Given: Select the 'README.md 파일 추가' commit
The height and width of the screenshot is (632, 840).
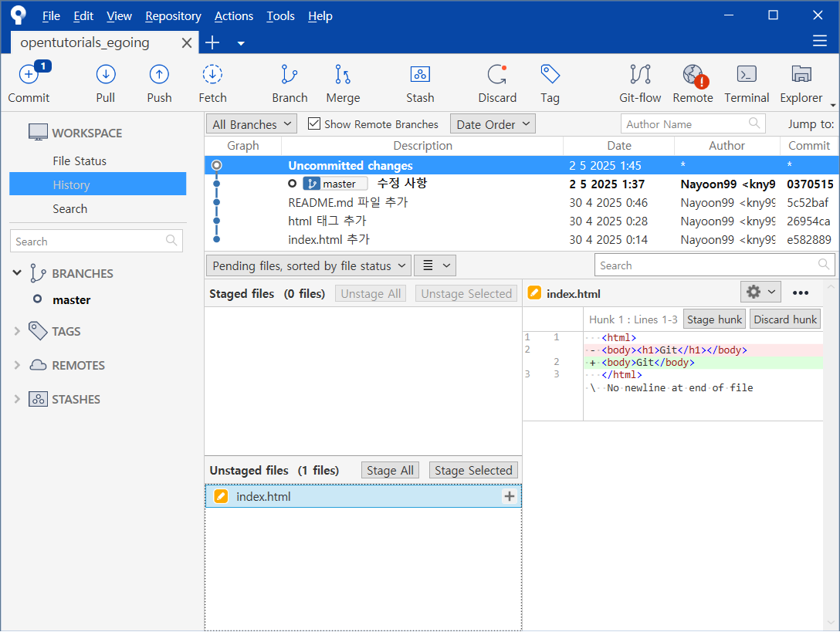Looking at the screenshot, I should (x=521, y=202).
